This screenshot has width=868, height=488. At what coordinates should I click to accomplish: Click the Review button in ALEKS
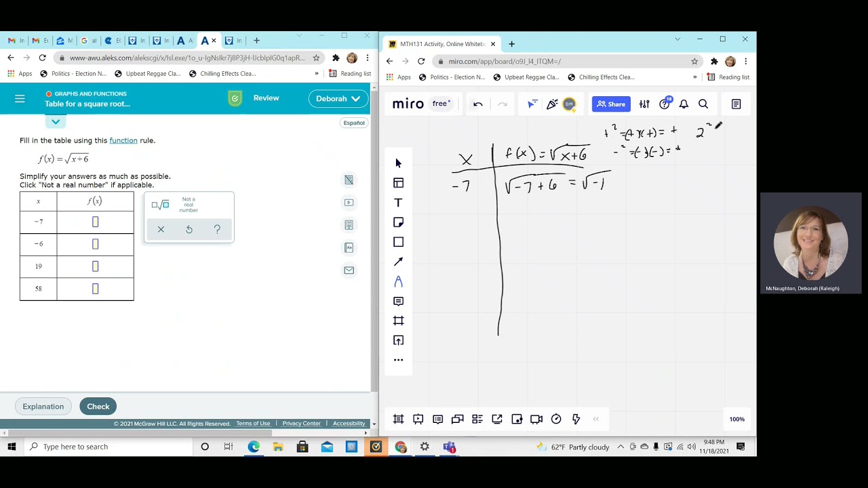[266, 98]
